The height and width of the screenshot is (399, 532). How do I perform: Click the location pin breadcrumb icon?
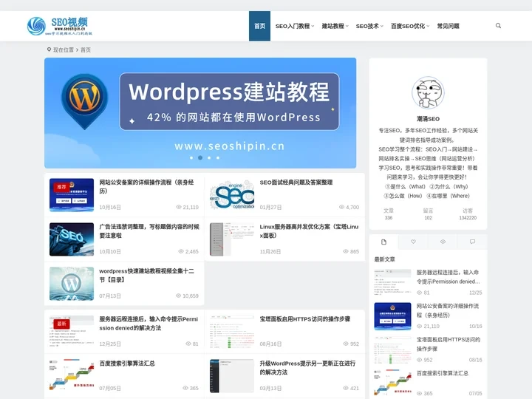pos(49,50)
